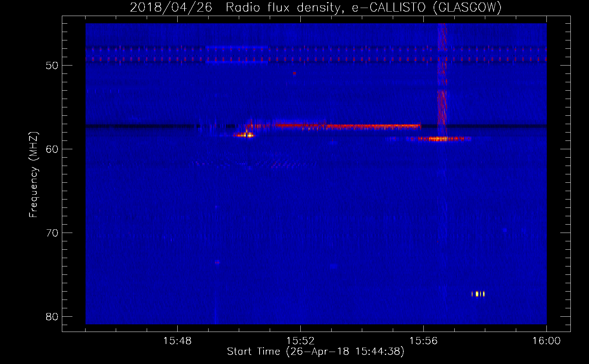This screenshot has width=589, height=364.
Task: Click the 'Frequency (MHZ)' axis label
Action: tap(33, 175)
